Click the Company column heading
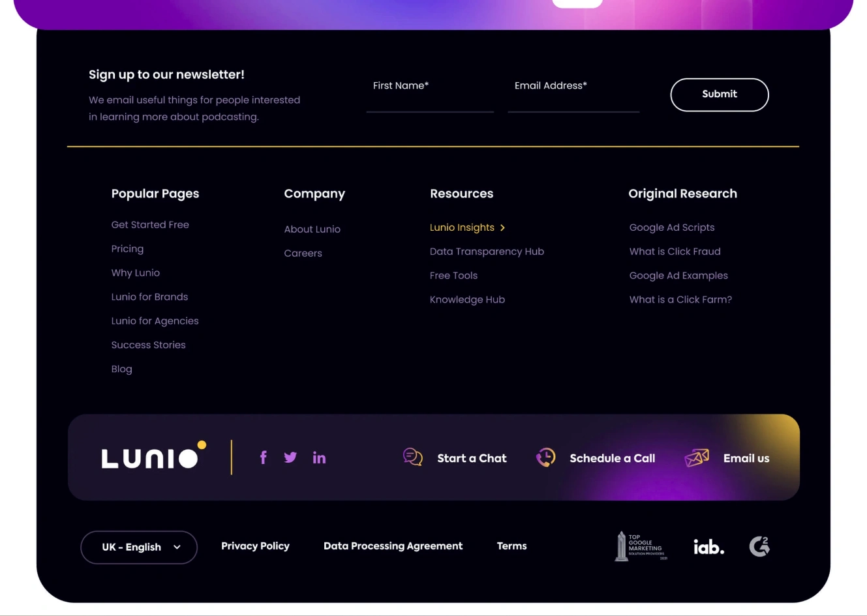 pos(314,194)
